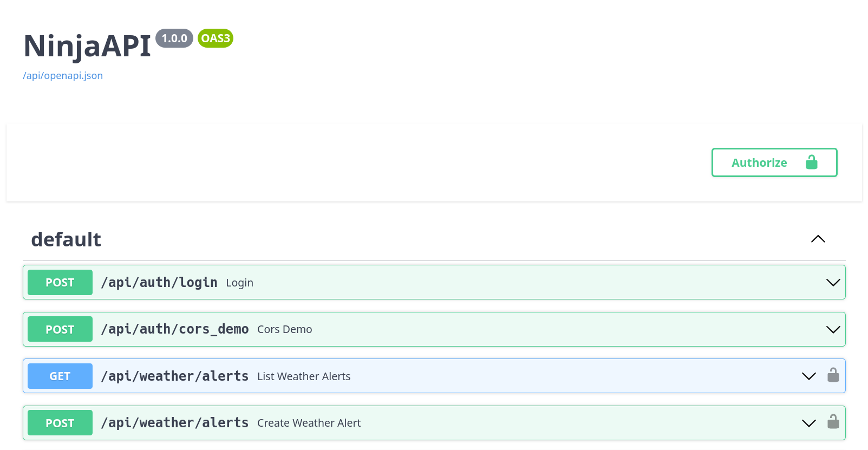Expand the Create Weather Alert chevron
868x450 pixels.
point(808,423)
